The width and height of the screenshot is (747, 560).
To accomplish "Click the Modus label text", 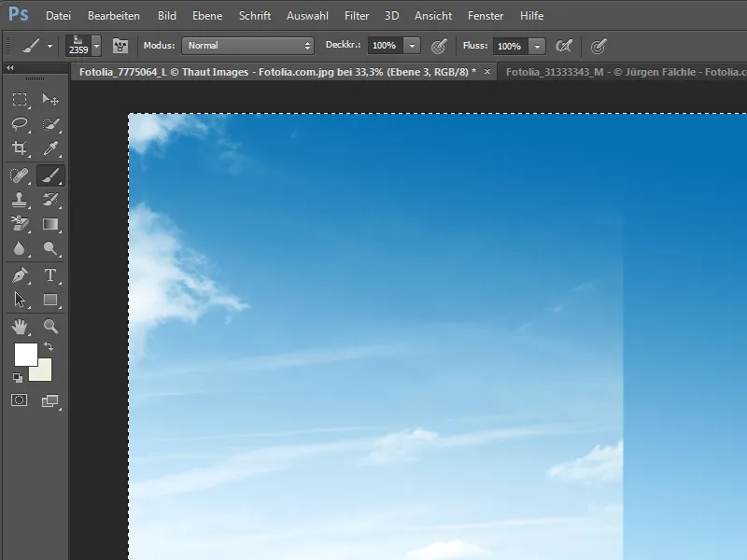I will (159, 45).
